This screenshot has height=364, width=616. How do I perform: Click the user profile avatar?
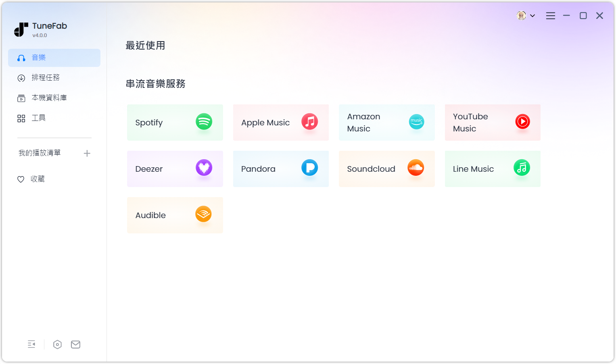(x=521, y=16)
